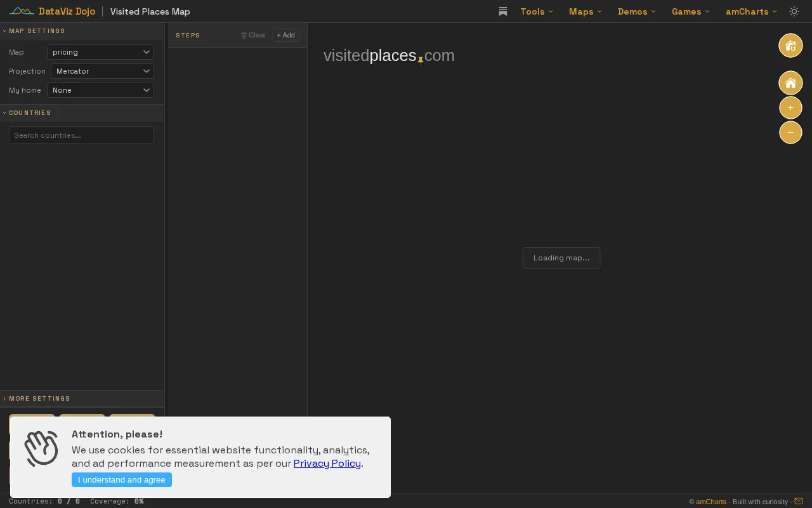The image size is (812, 508).
Task: Toggle light theme with the sun icon
Action: 794,11
